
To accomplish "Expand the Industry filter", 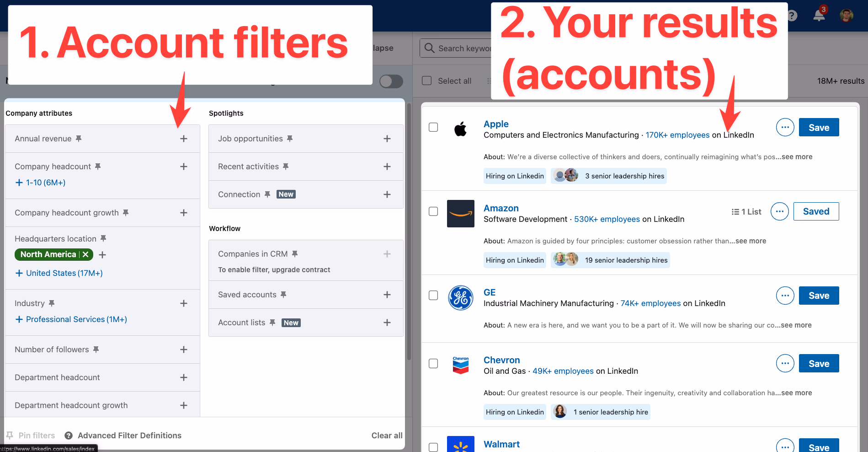I will pyautogui.click(x=184, y=303).
